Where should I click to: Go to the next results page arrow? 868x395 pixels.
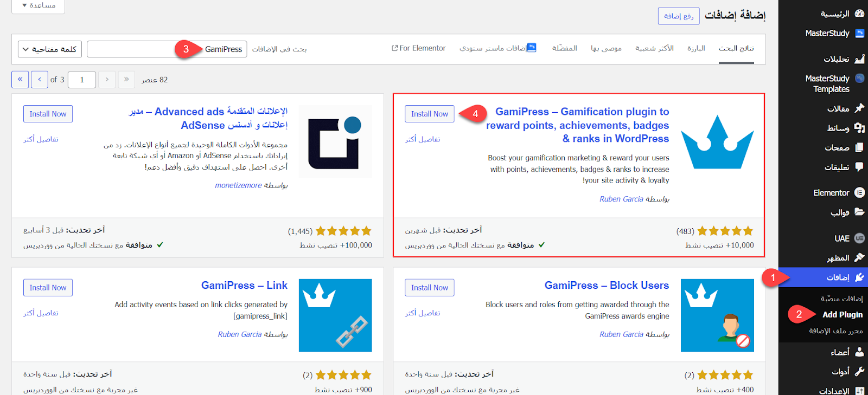(40, 80)
